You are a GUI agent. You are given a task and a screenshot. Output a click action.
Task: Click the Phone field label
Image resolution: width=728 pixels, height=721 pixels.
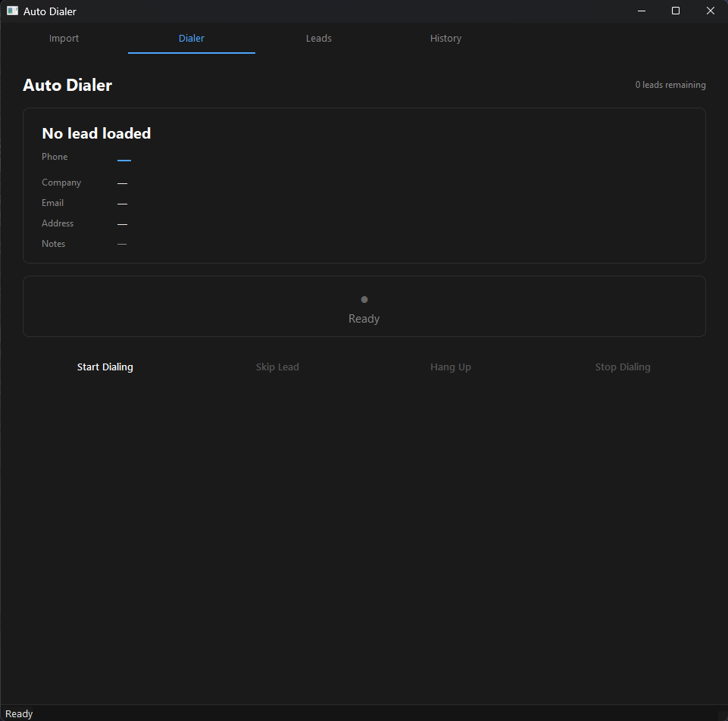(x=55, y=157)
